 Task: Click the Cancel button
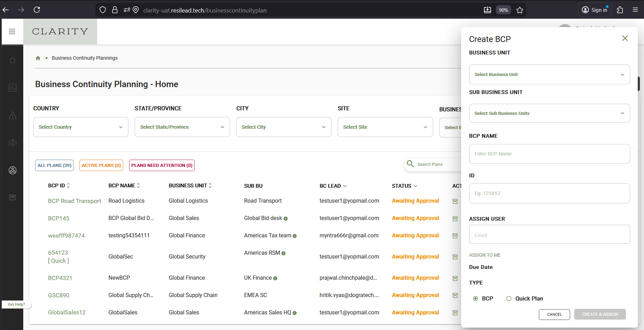(554, 314)
